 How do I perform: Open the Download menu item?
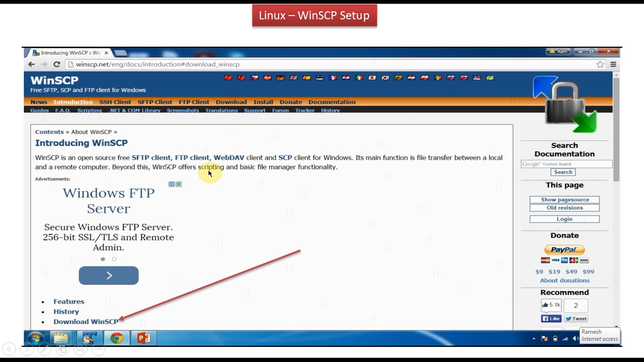[x=231, y=102]
